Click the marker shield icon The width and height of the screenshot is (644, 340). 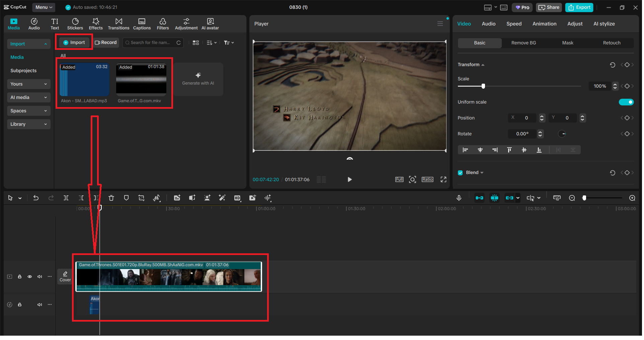click(126, 198)
